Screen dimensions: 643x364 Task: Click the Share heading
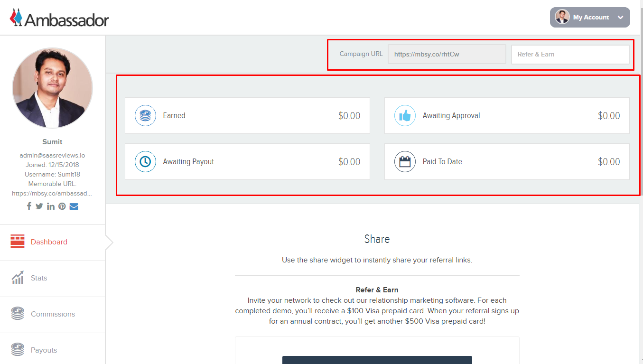377,239
